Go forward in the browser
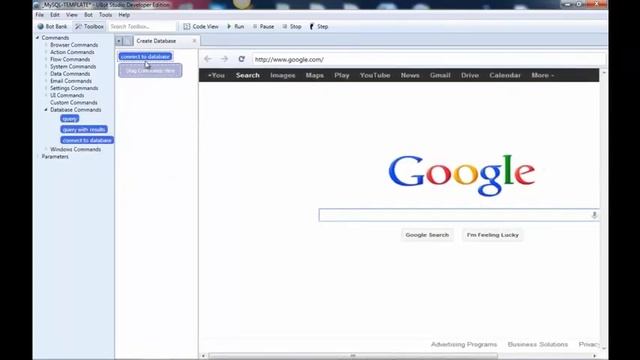The height and width of the screenshot is (360, 640). 224,59
